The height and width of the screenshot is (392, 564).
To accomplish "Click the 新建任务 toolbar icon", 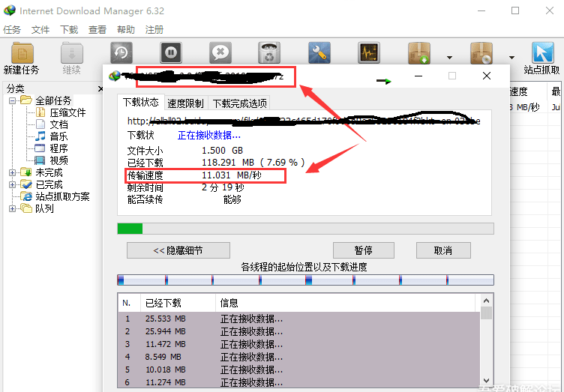I will tap(22, 53).
